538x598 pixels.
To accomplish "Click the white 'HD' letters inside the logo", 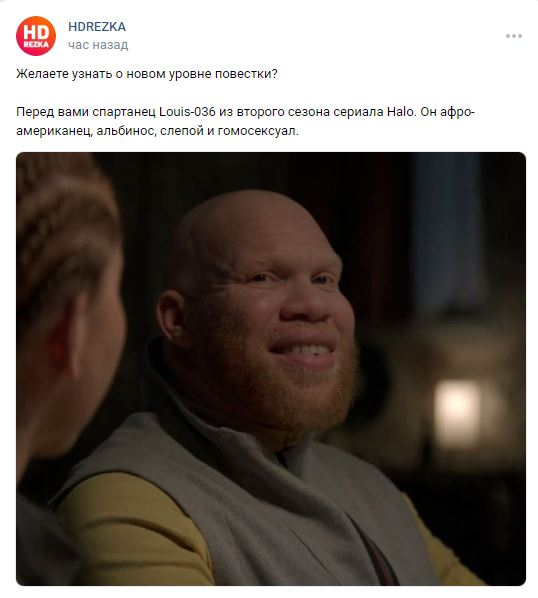I will point(36,32).
